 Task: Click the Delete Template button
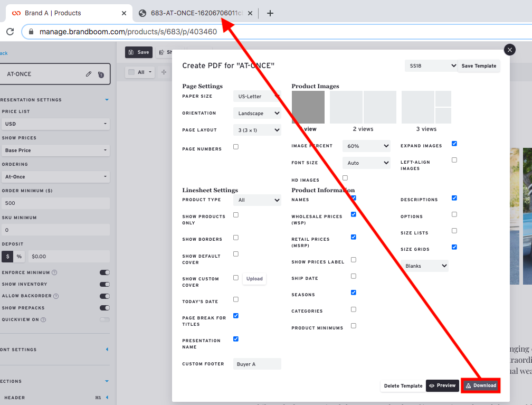coord(403,386)
